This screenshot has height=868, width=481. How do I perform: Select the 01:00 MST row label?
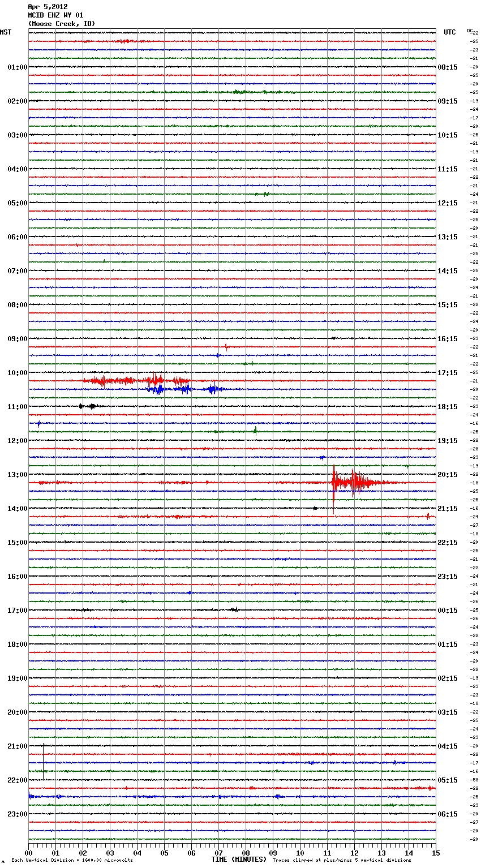[x=18, y=67]
